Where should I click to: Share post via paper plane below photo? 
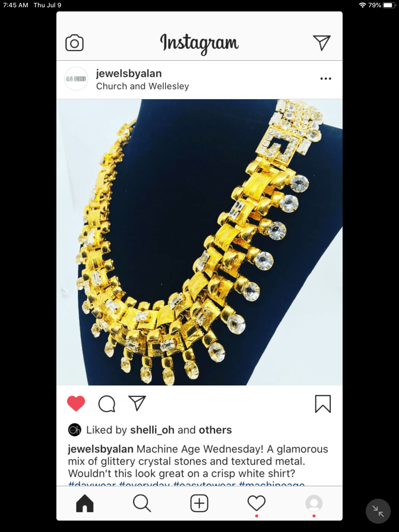(137, 403)
